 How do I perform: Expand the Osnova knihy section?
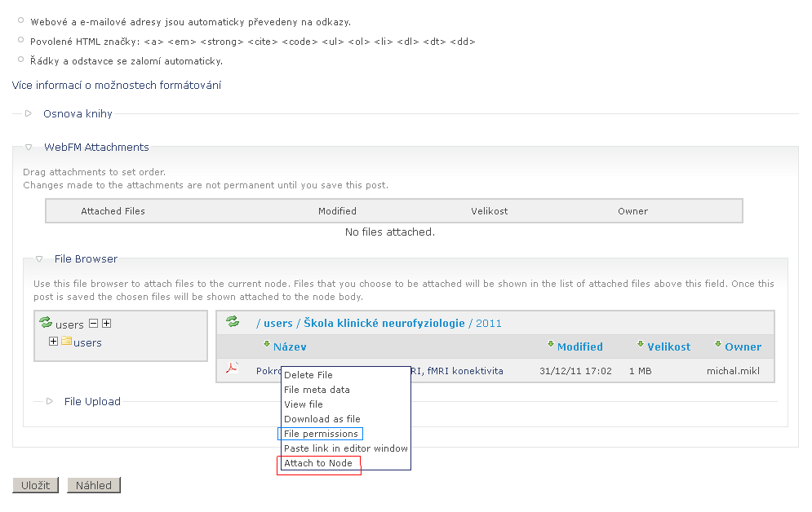point(78,114)
